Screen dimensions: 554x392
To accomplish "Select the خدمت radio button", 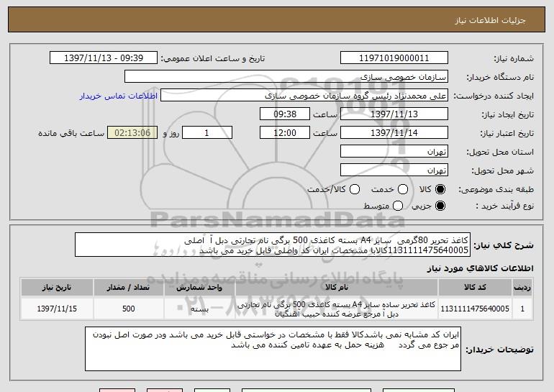I will tap(403, 189).
